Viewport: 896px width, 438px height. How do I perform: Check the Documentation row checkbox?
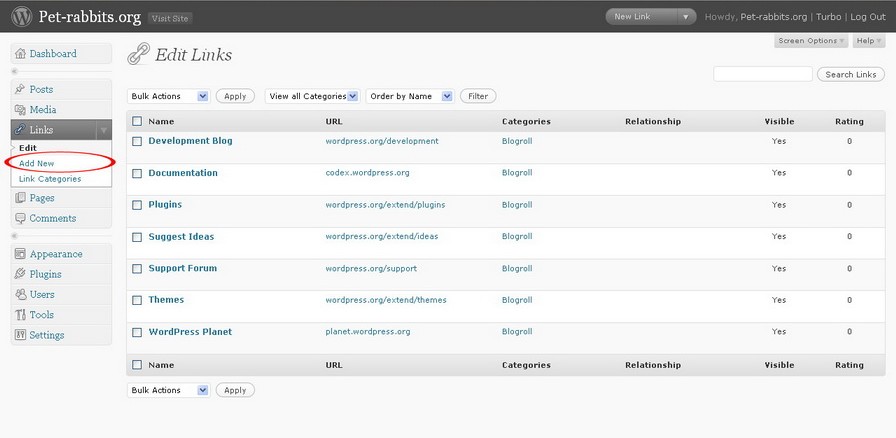(x=137, y=173)
